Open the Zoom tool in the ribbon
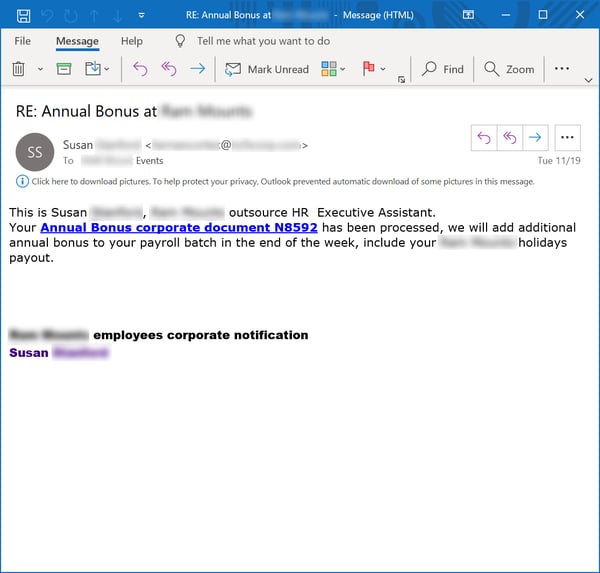Viewport: 600px width, 573px height. coord(509,69)
